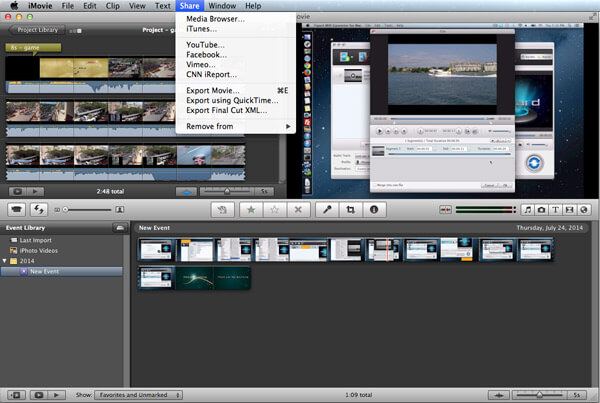Open the Edit menu
This screenshot has height=403, width=600.
(90, 6)
